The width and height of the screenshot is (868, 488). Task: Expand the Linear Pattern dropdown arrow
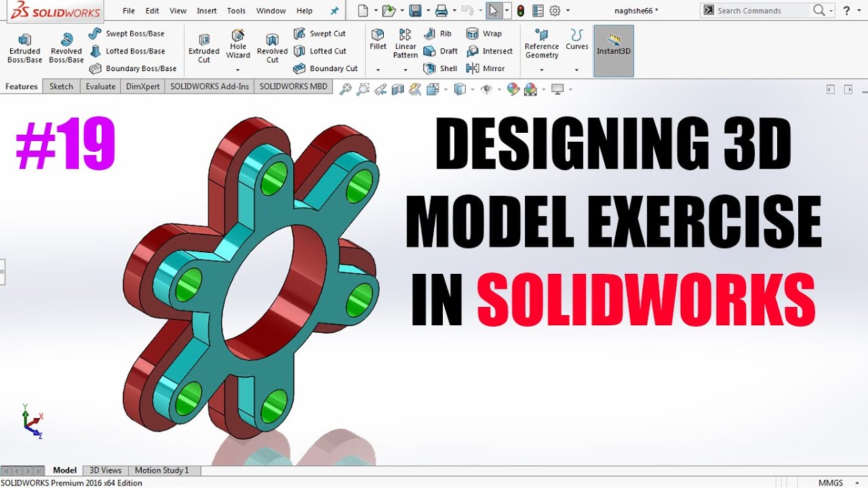[x=406, y=70]
